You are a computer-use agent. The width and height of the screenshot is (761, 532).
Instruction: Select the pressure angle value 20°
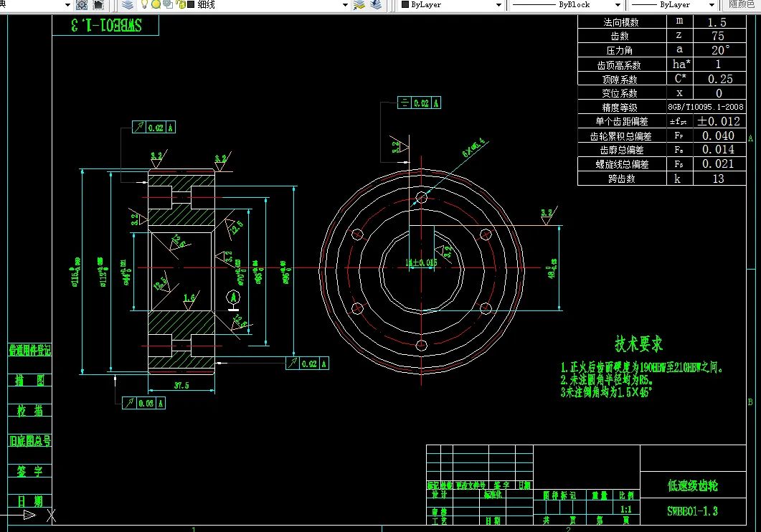click(720, 50)
